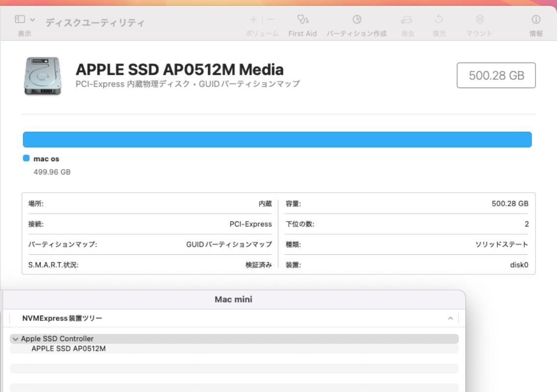
Task: Click the 容量 value 500.28 GB in table
Action: tap(510, 204)
